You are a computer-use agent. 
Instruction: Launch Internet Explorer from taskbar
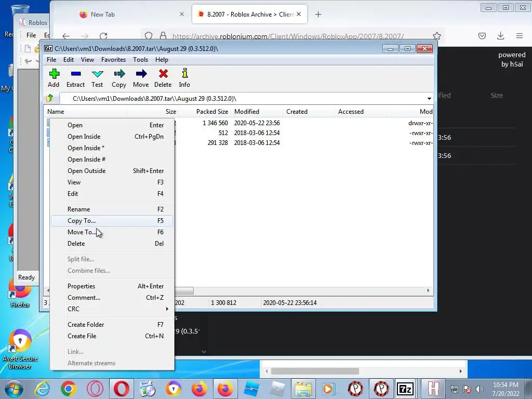click(x=43, y=389)
